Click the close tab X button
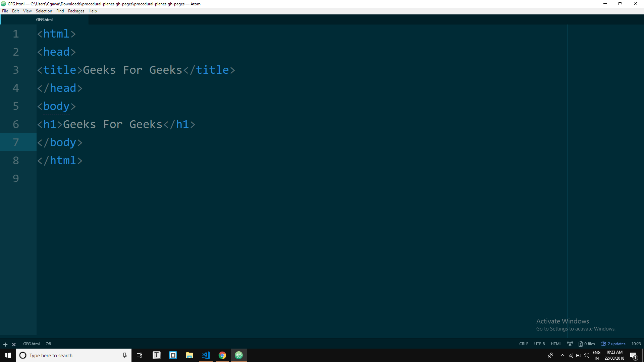The image size is (644, 362). click(x=14, y=344)
